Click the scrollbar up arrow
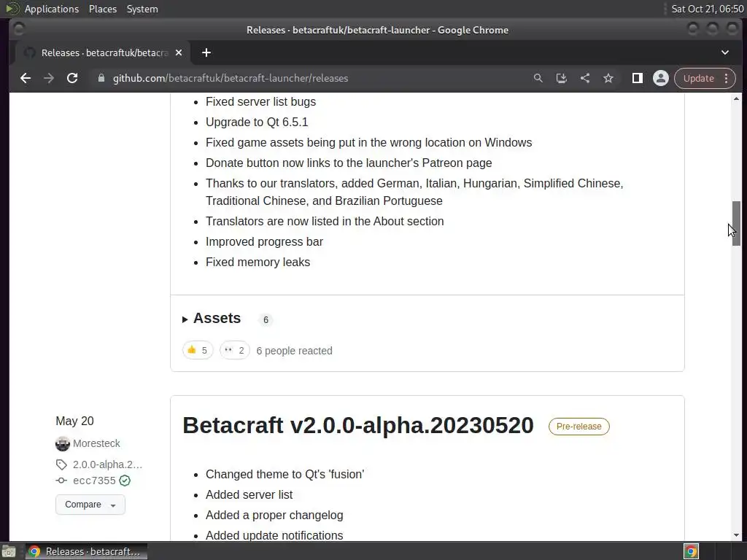Screen dimensions: 747x560 pyautogui.click(x=737, y=99)
